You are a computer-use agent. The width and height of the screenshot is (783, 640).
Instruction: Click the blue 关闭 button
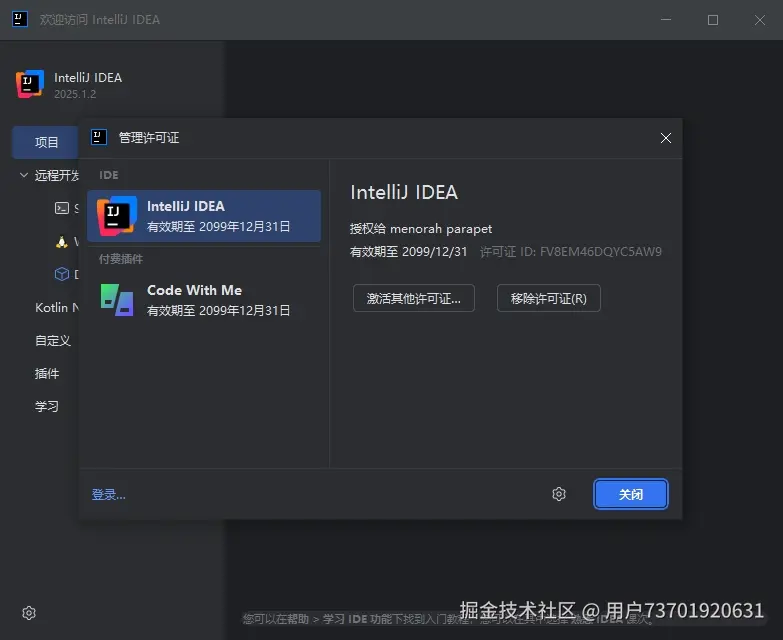(x=631, y=494)
